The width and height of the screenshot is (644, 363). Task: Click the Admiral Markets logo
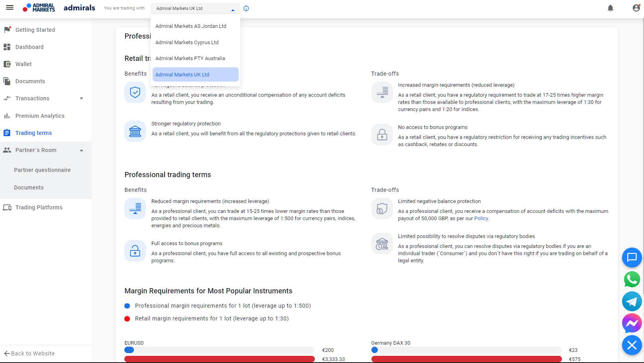tap(39, 8)
